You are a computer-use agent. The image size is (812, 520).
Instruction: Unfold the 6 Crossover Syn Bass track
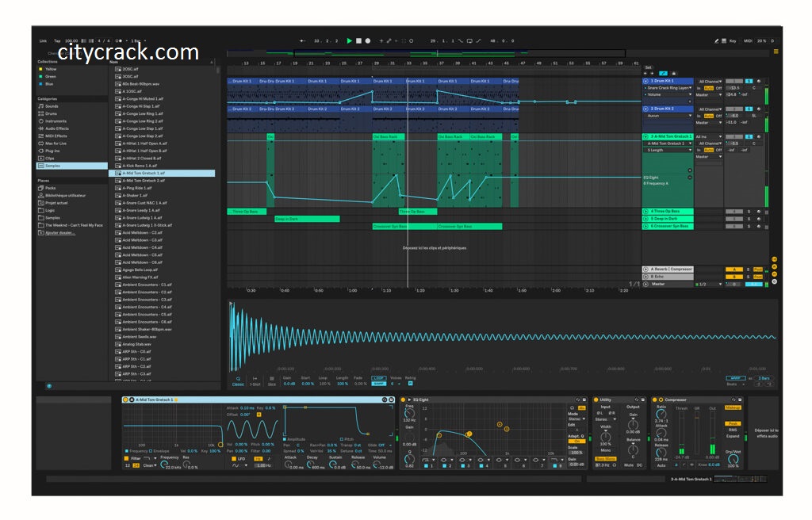645,227
